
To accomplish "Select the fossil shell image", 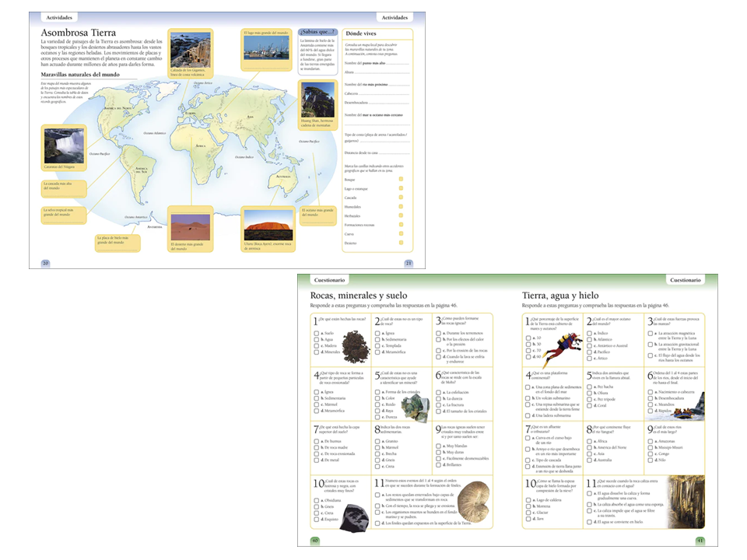I will [x=474, y=503].
